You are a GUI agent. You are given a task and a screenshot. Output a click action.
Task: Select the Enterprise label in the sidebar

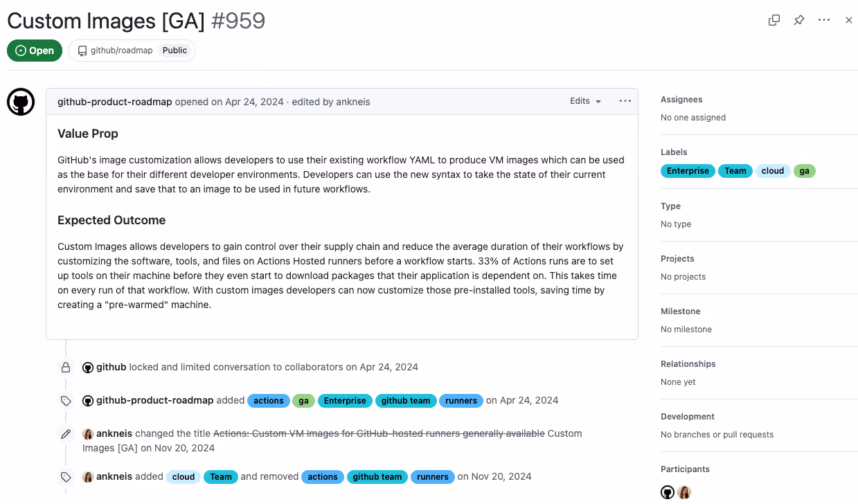[688, 171]
